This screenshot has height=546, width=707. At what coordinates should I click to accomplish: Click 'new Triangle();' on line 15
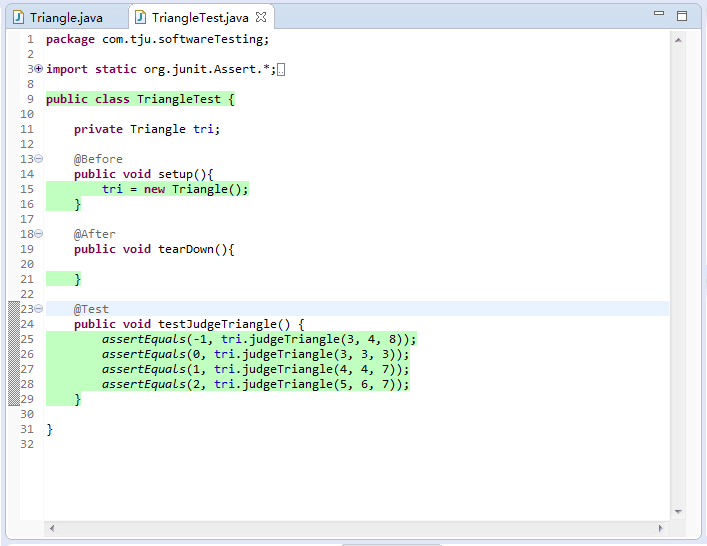click(196, 189)
